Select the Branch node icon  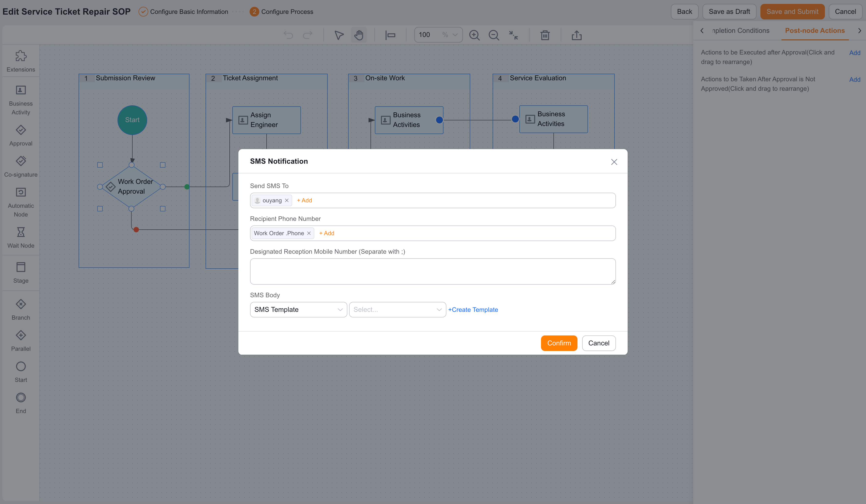[21, 304]
